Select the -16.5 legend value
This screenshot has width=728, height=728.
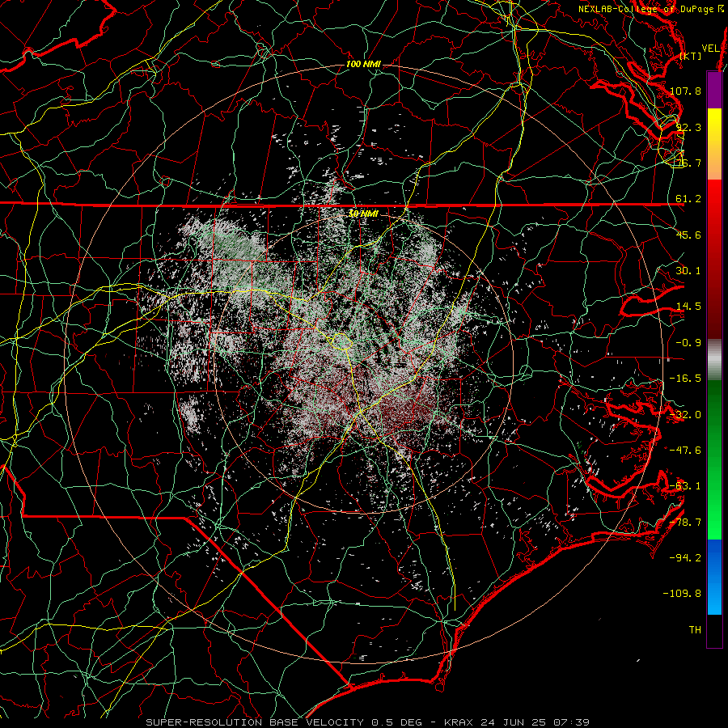tap(685, 379)
